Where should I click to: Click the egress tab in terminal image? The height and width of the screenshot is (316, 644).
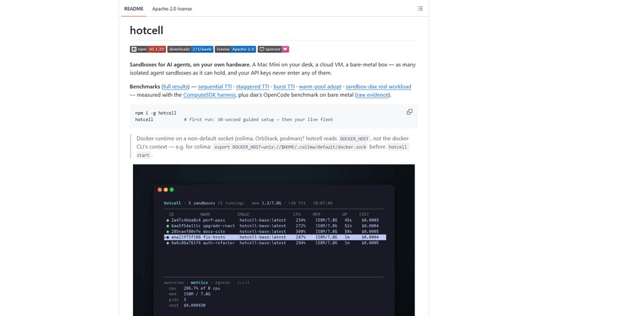point(224,283)
